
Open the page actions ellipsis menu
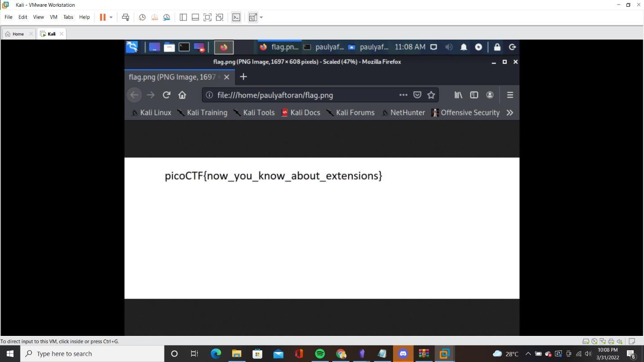coord(403,95)
